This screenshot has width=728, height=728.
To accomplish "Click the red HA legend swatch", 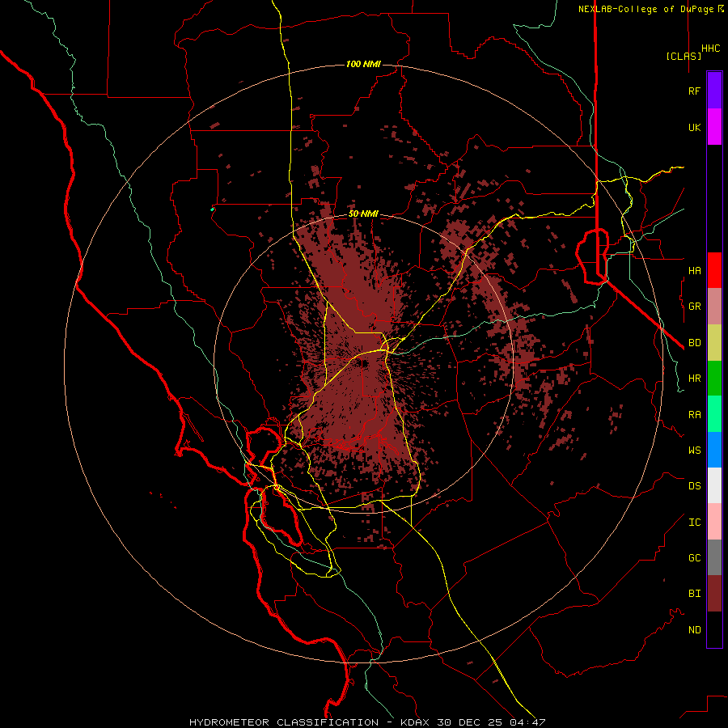I will (x=714, y=270).
